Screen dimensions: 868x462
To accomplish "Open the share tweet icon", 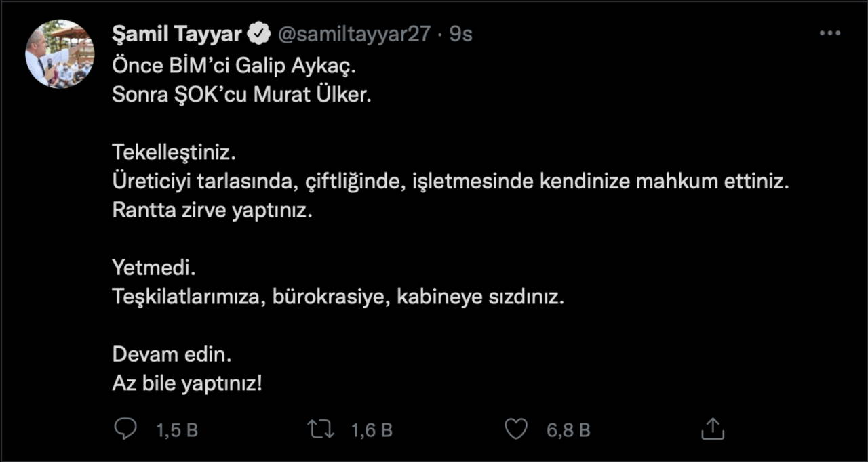I will click(x=713, y=429).
